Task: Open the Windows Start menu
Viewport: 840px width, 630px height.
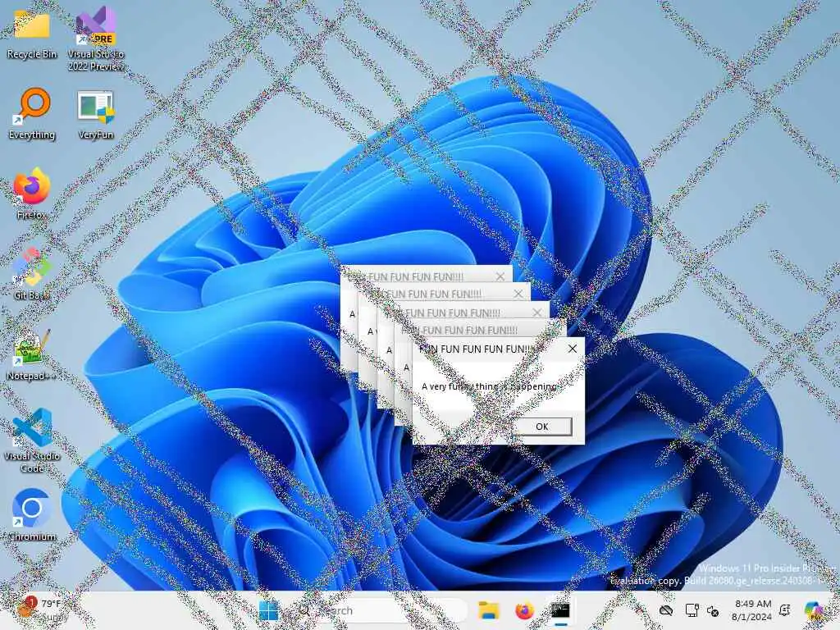Action: tap(268, 610)
